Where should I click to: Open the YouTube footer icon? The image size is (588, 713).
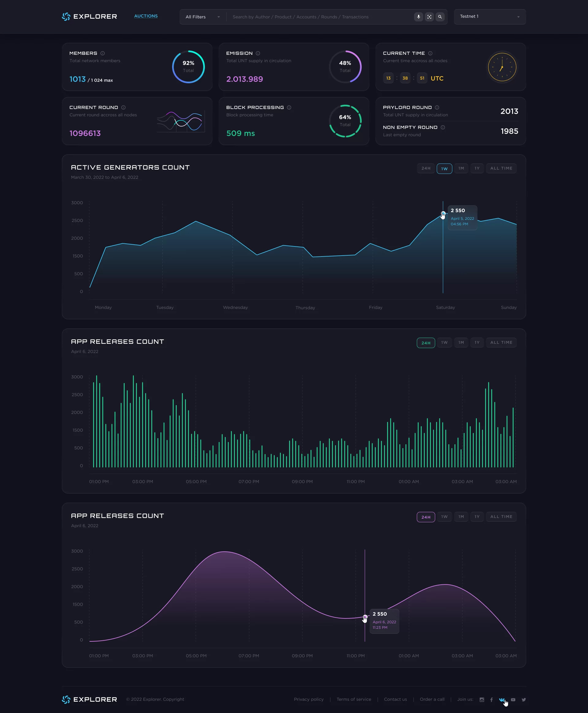[x=513, y=700]
